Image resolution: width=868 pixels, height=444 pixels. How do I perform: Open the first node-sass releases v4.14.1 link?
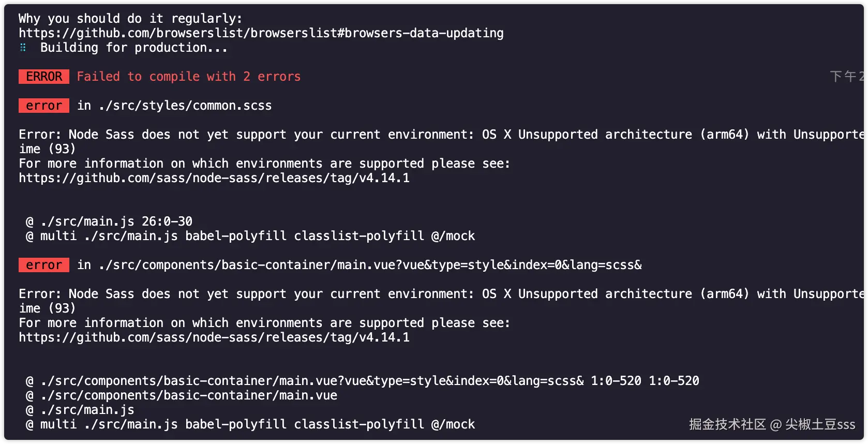coord(214,178)
